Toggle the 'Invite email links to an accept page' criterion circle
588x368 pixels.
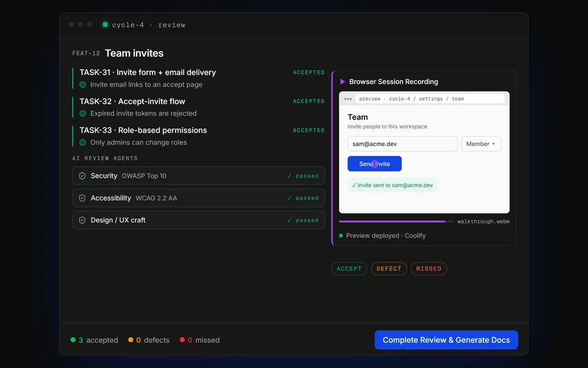click(x=83, y=85)
